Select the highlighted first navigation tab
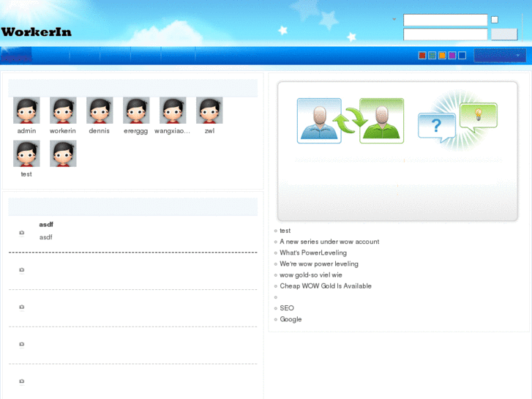This screenshot has width=532, height=399. 16,56
